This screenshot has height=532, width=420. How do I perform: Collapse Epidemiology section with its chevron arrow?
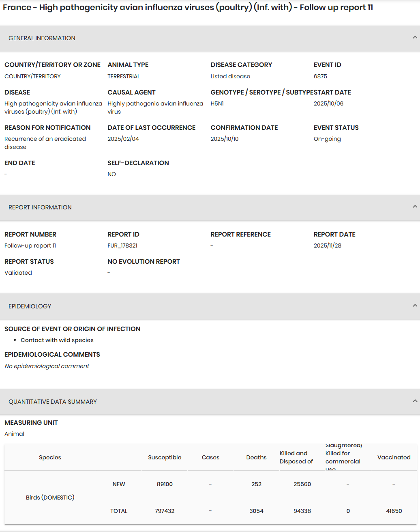click(x=415, y=306)
